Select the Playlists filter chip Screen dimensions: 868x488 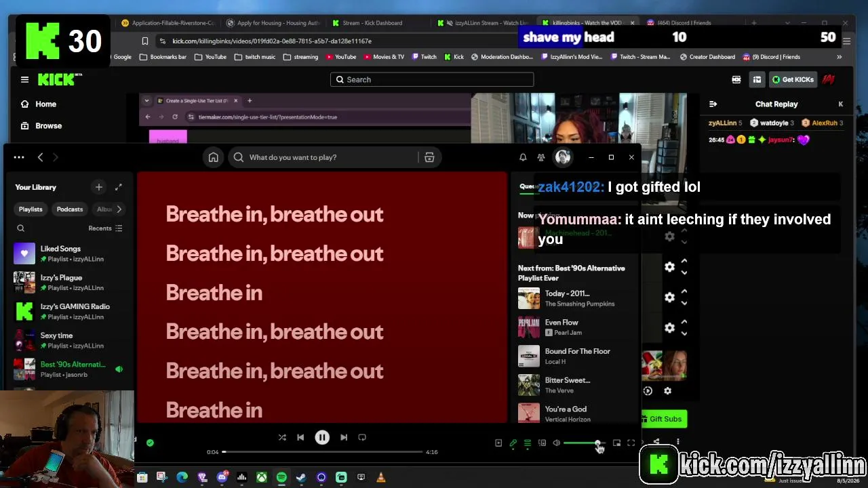31,209
